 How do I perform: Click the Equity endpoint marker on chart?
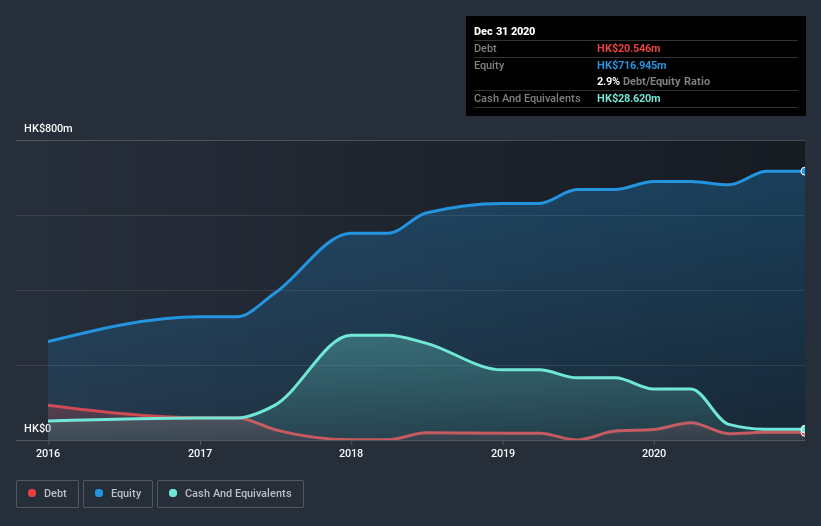coord(804,171)
